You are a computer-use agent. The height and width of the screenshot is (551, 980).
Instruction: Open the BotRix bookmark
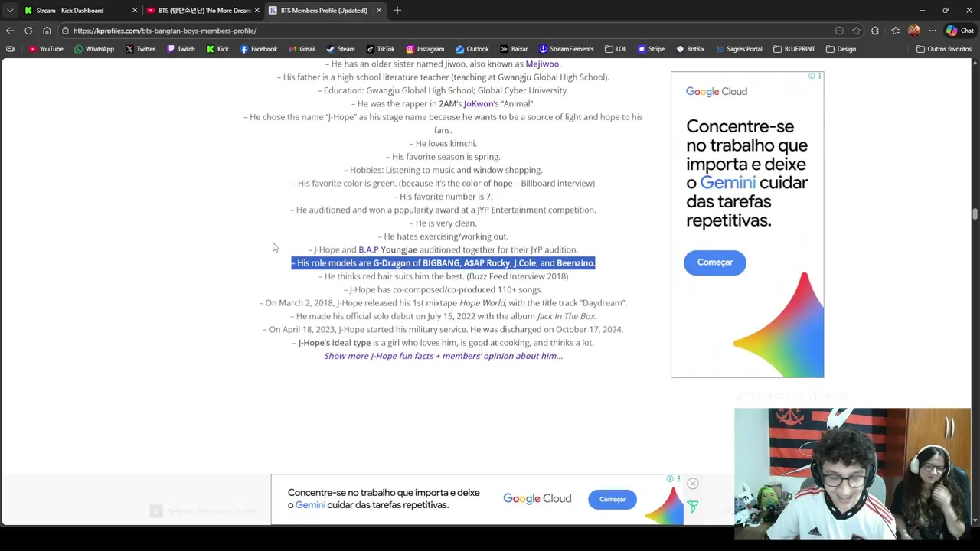click(x=690, y=49)
